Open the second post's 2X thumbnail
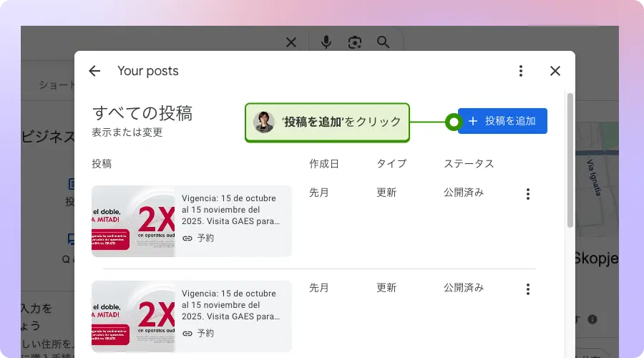 coord(133,316)
